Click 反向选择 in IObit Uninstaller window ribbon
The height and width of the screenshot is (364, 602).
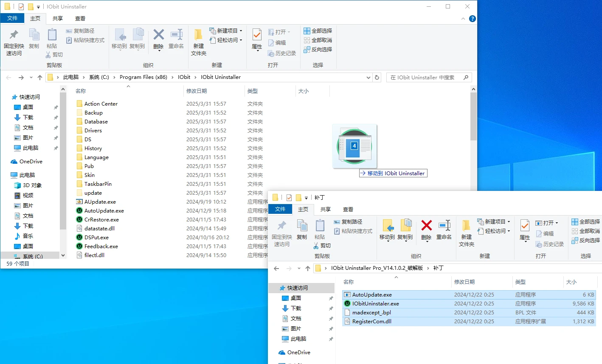pyautogui.click(x=318, y=50)
